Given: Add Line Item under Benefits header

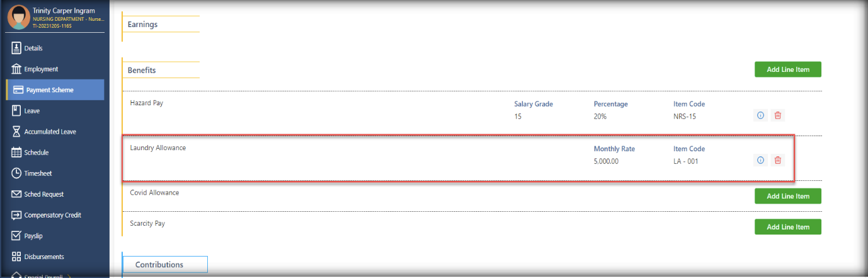Looking at the screenshot, I should 787,69.
